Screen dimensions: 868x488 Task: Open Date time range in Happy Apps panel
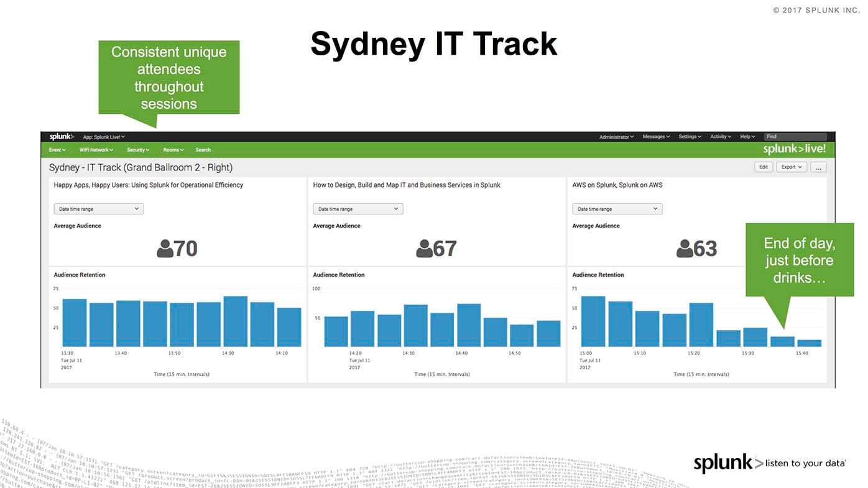click(x=98, y=209)
